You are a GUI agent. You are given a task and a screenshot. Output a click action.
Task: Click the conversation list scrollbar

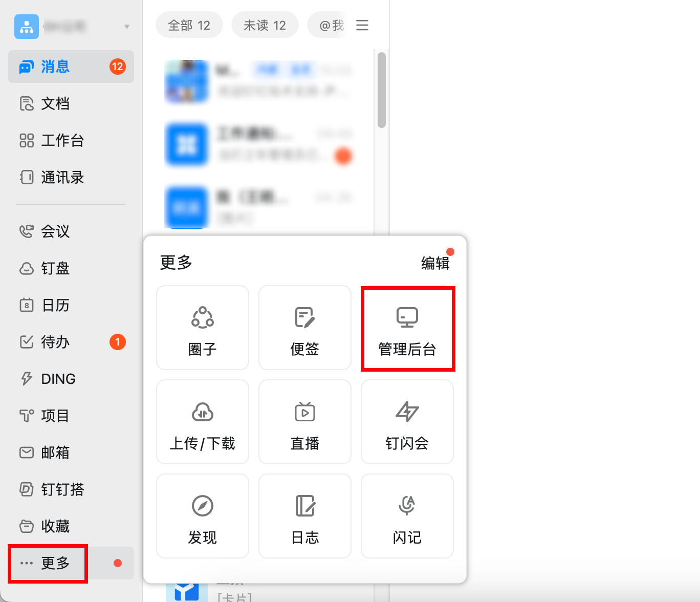click(381, 90)
